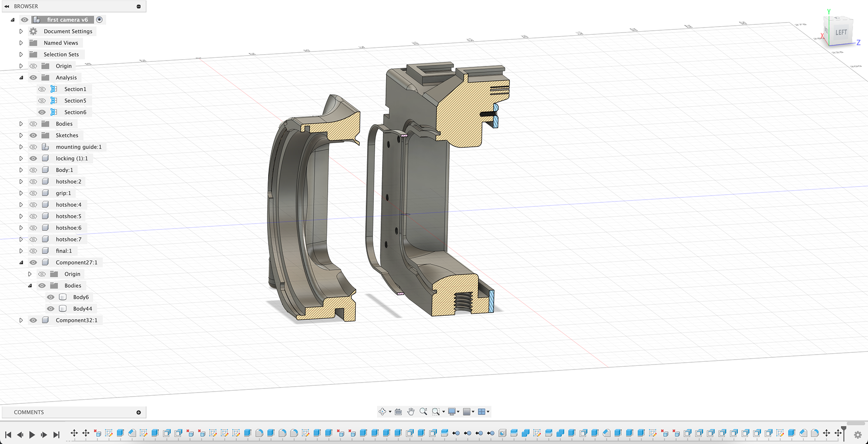Click the Component27:1 component icon

coord(45,262)
